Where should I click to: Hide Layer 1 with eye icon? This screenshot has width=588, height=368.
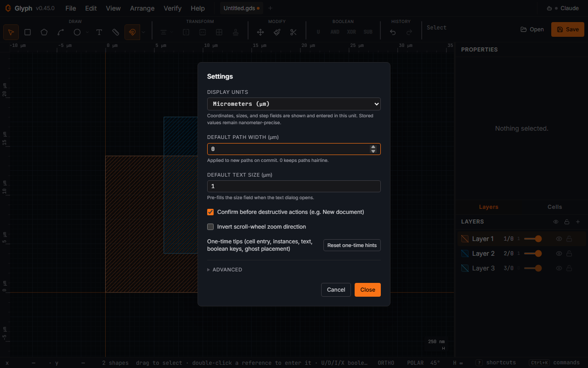[x=559, y=239]
